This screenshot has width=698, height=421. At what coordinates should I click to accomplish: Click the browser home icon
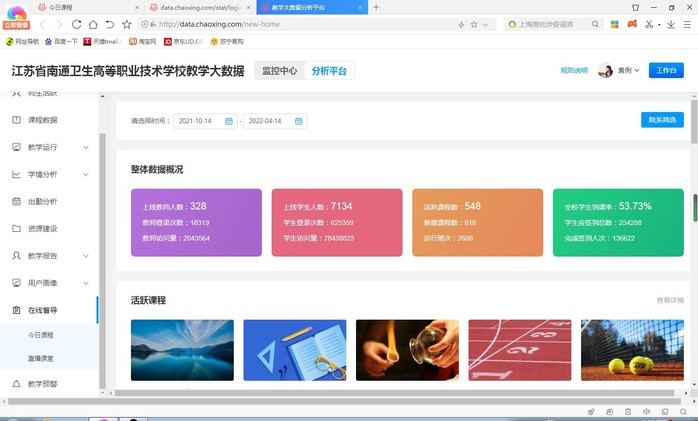tap(93, 24)
